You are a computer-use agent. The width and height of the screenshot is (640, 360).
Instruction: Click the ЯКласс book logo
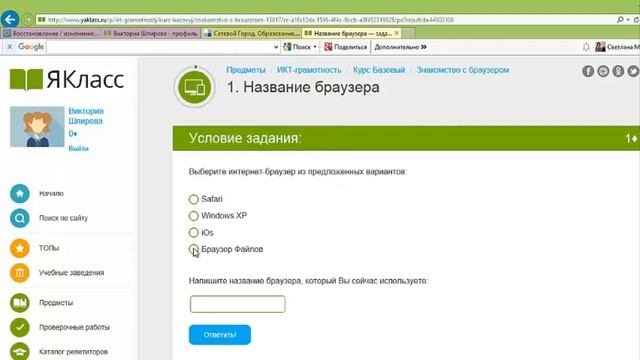click(26, 79)
